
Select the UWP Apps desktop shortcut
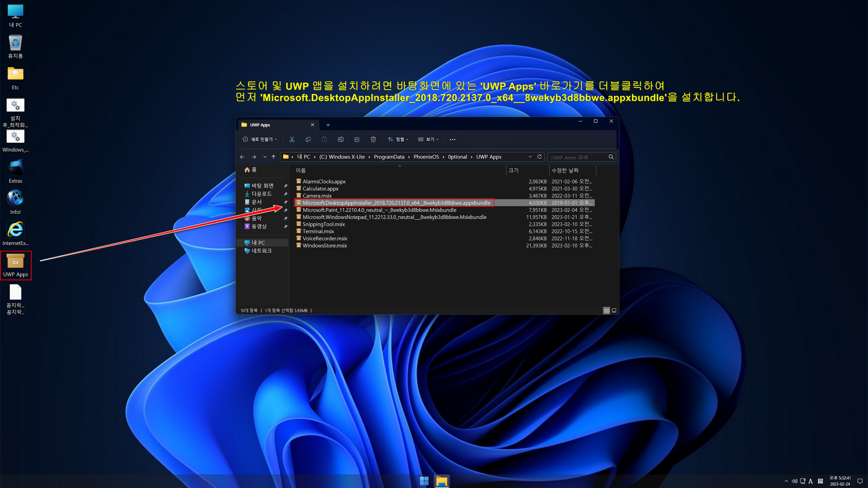click(x=15, y=265)
